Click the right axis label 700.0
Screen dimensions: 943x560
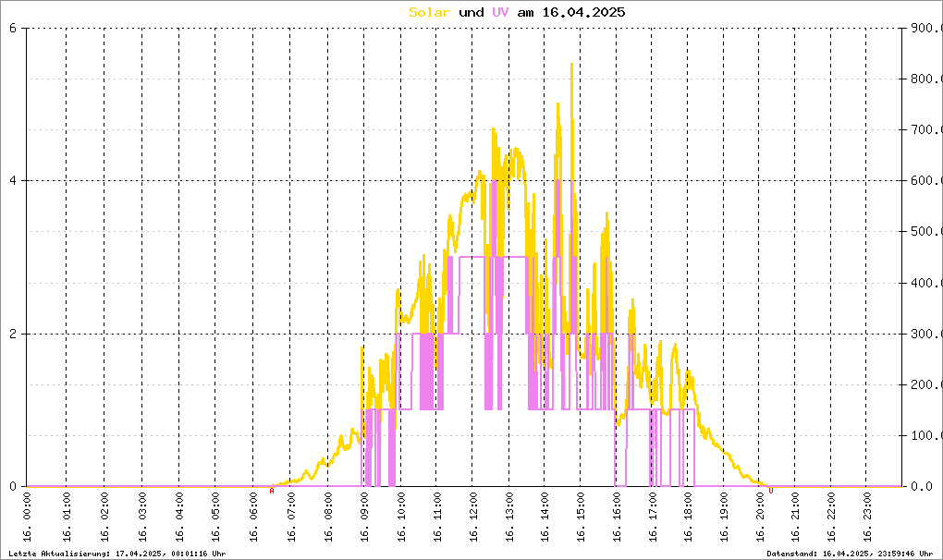tap(925, 129)
